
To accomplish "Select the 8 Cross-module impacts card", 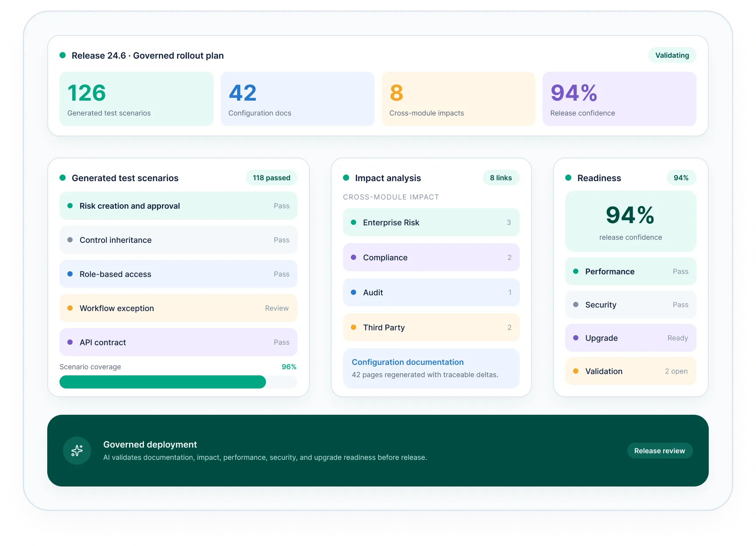I will pos(458,99).
